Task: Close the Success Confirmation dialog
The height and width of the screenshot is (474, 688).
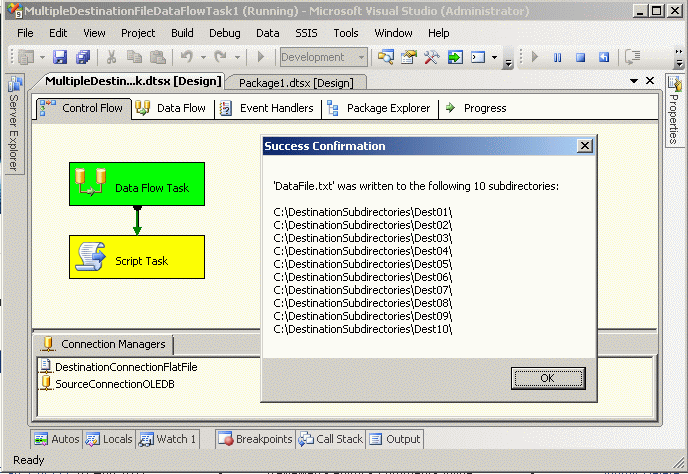Action: 584,146
